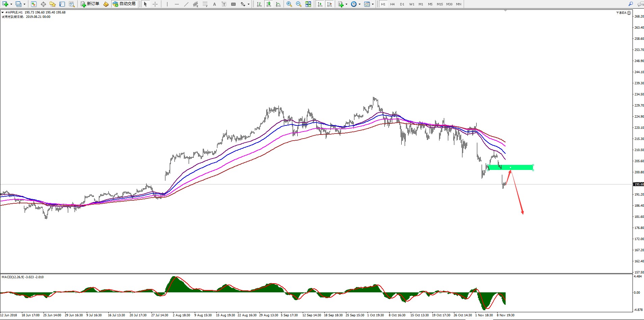Select the arrow cursor tool
The image size is (644, 320).
pos(145,4)
